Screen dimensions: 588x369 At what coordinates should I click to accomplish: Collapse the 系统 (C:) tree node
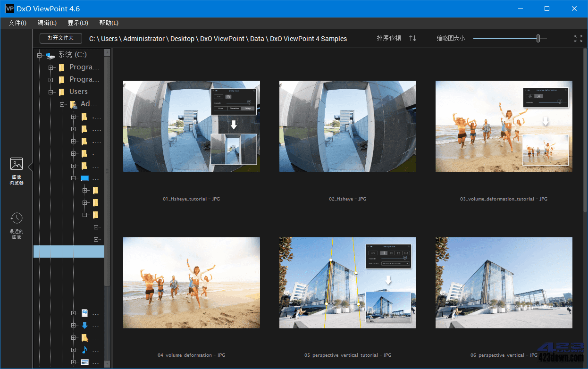pos(40,54)
